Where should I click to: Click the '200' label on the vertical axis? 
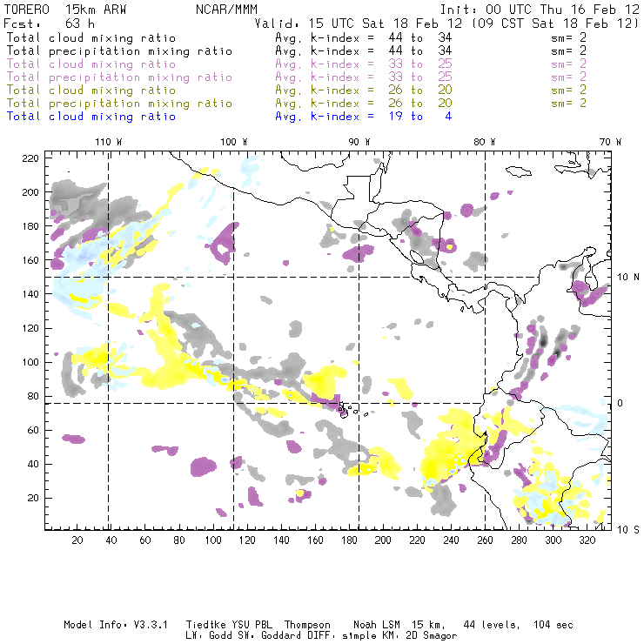coord(30,192)
